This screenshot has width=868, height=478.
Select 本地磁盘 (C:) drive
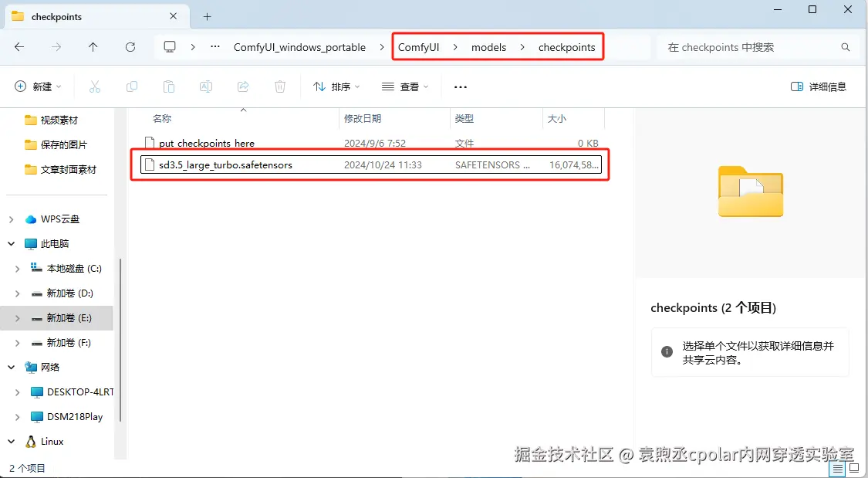(74, 269)
